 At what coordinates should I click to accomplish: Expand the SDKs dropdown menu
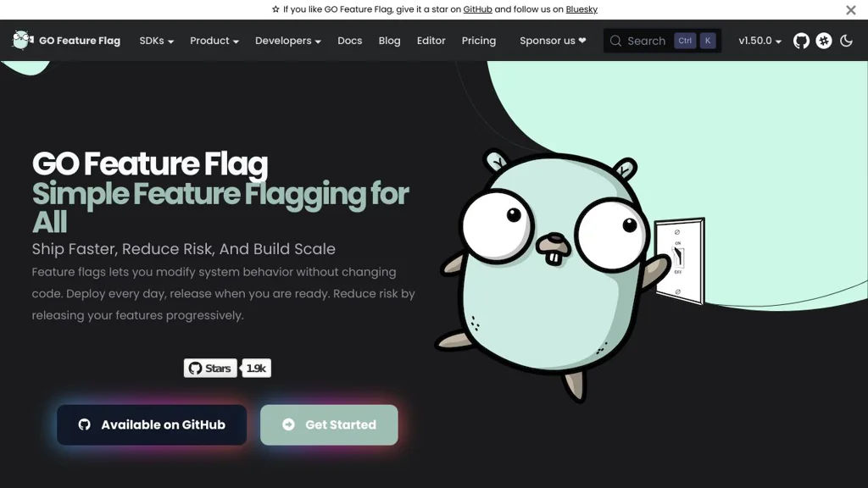click(x=156, y=41)
